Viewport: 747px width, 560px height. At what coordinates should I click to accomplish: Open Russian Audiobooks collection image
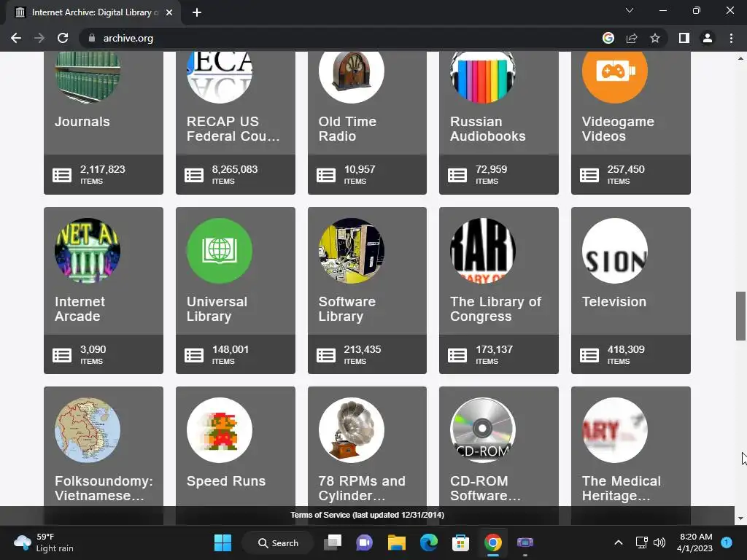point(483,77)
